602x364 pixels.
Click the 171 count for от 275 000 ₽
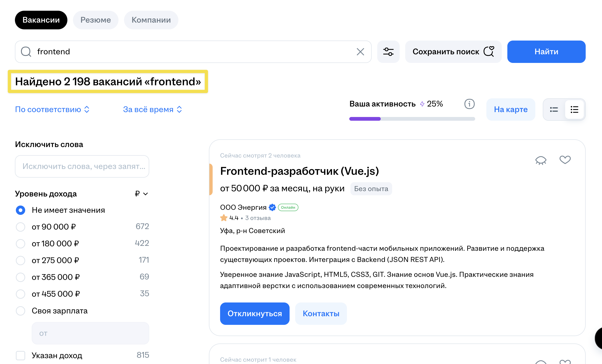(x=144, y=260)
